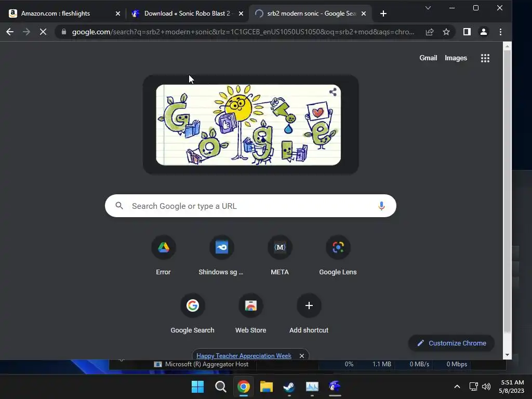Show hidden system tray icons
This screenshot has height=399, width=532.
[457, 387]
